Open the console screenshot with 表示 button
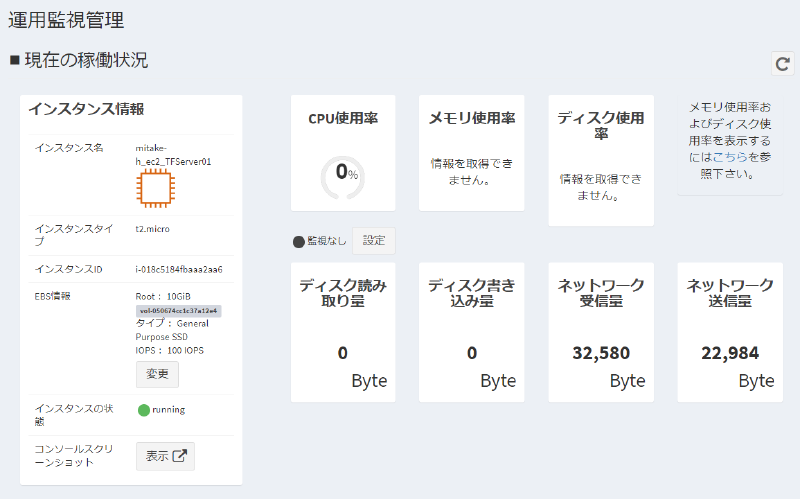 pos(165,456)
